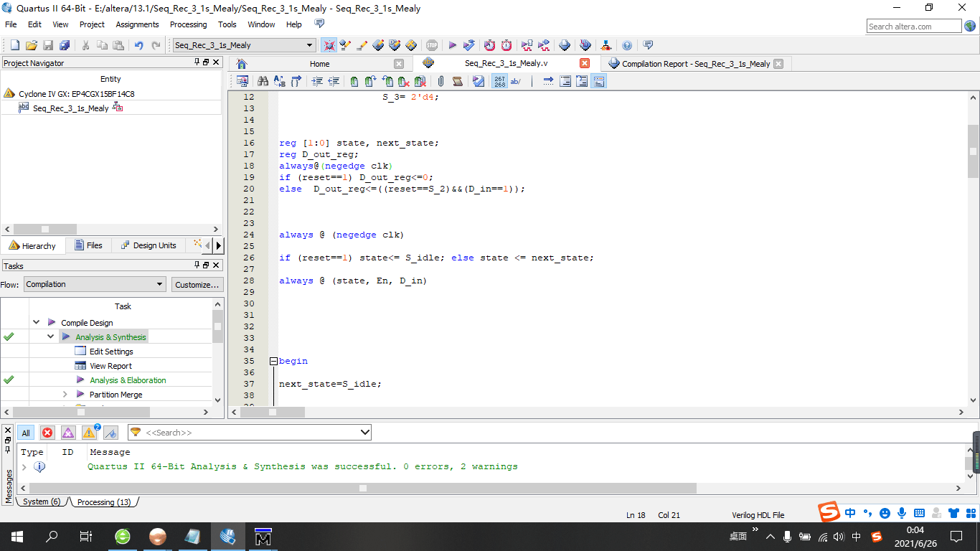
Task: Toggle highlighted icon after project dropdown
Action: [x=329, y=45]
